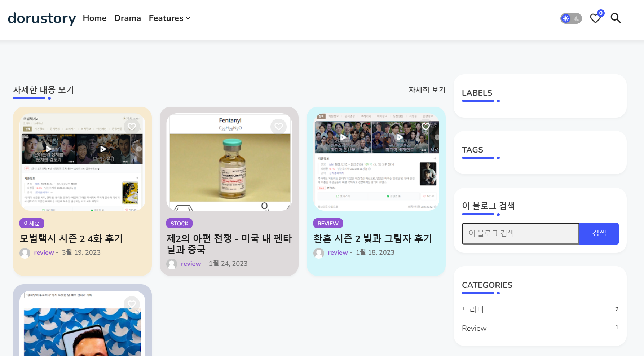The height and width of the screenshot is (356, 644).
Task: Click the 자세히 보기 link
Action: (x=427, y=89)
